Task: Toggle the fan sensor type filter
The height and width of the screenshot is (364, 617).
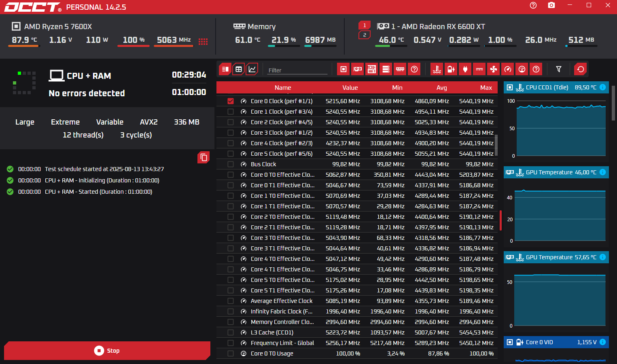Action: coord(494,69)
